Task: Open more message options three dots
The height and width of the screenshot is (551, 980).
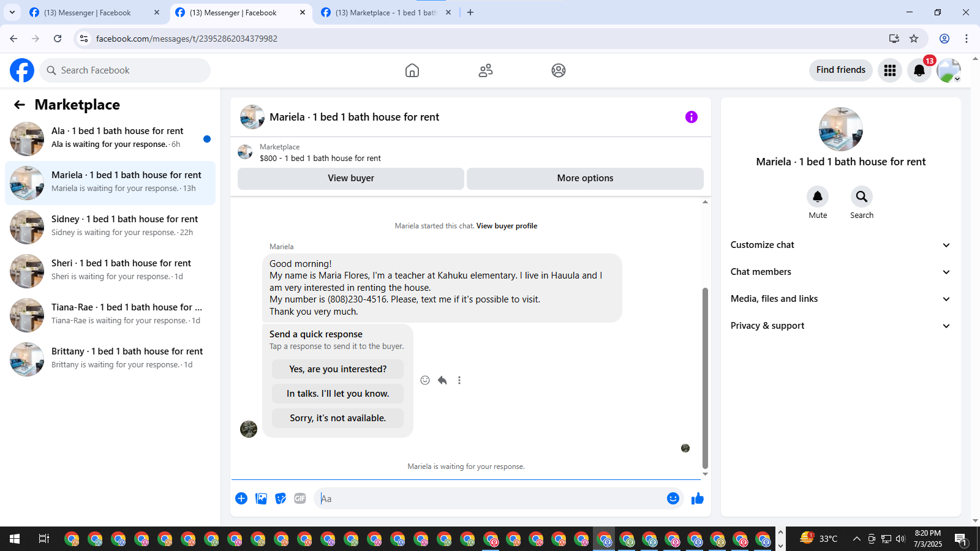Action: pyautogui.click(x=459, y=380)
